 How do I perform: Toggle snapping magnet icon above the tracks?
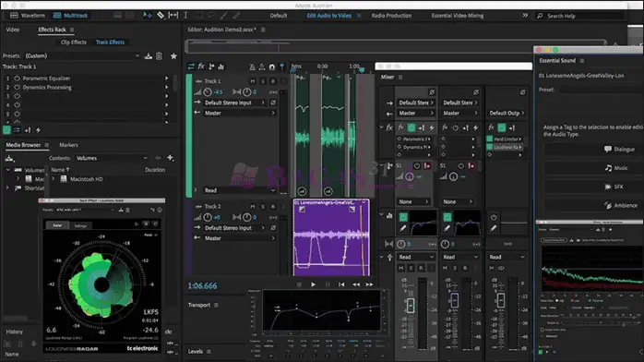[272, 66]
